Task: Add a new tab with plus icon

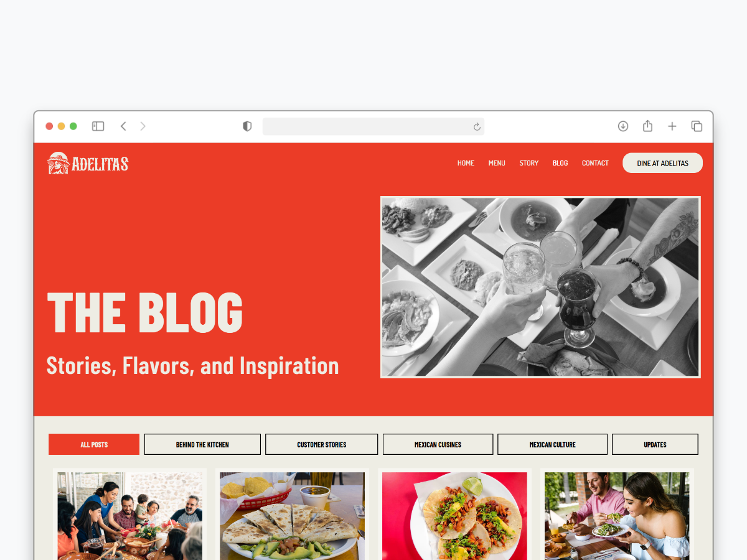Action: 672,126
